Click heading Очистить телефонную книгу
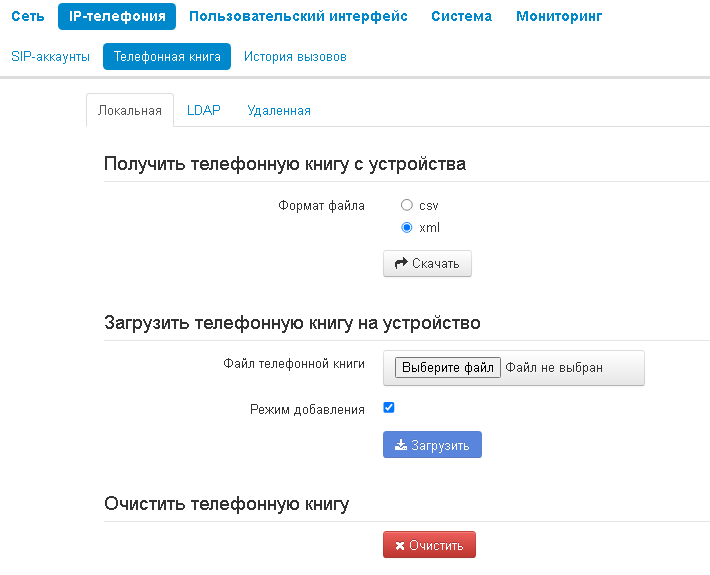 pos(226,504)
